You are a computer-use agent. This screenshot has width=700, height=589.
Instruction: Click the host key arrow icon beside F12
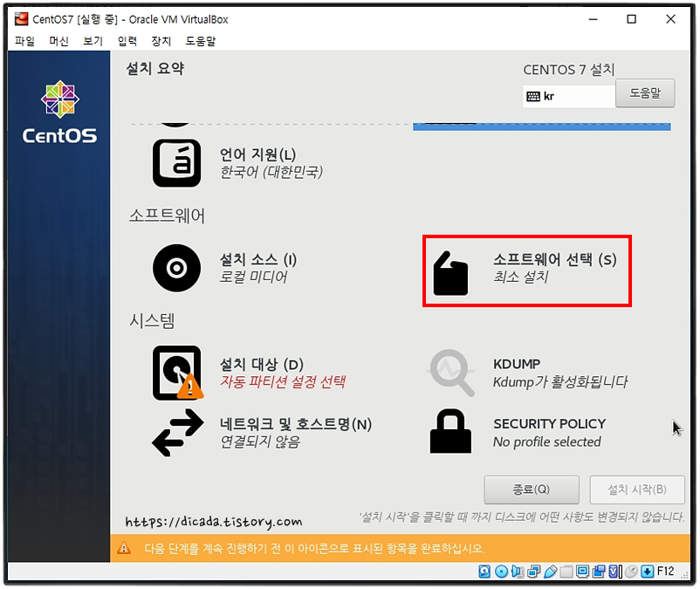tap(648, 572)
